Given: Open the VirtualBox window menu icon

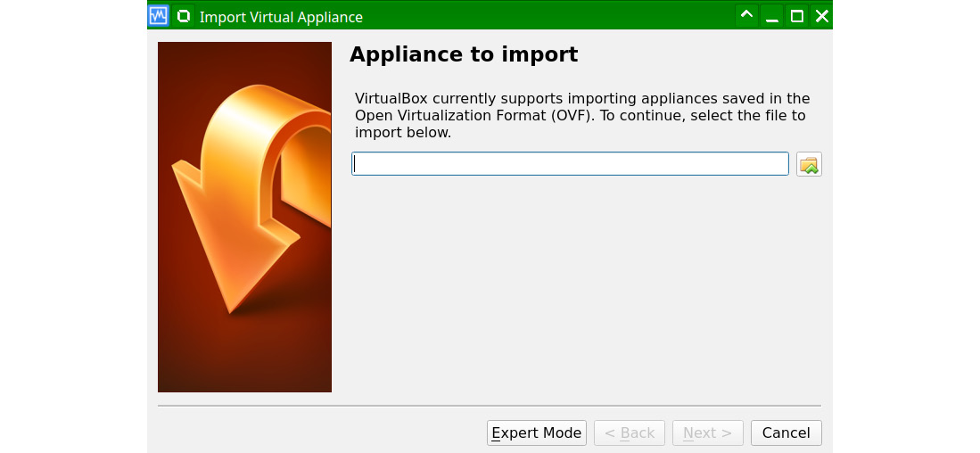Looking at the screenshot, I should [x=159, y=16].
